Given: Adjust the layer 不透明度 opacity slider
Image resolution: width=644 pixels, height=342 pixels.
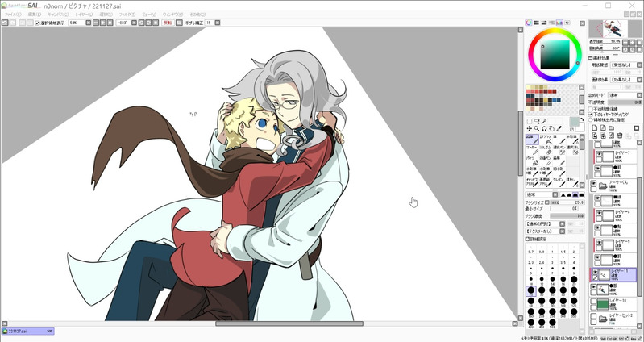Looking at the screenshot, I should coord(625,102).
